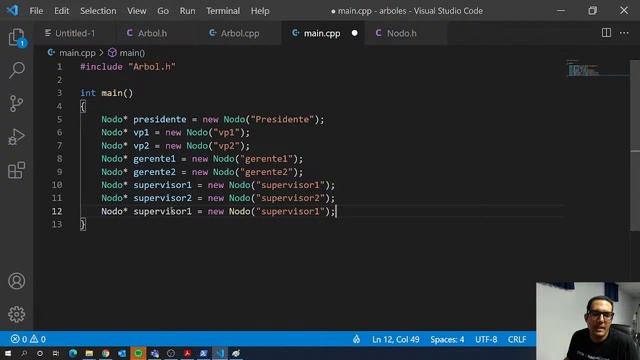Split the editor to the right
The image size is (640, 360).
pos(606,33)
